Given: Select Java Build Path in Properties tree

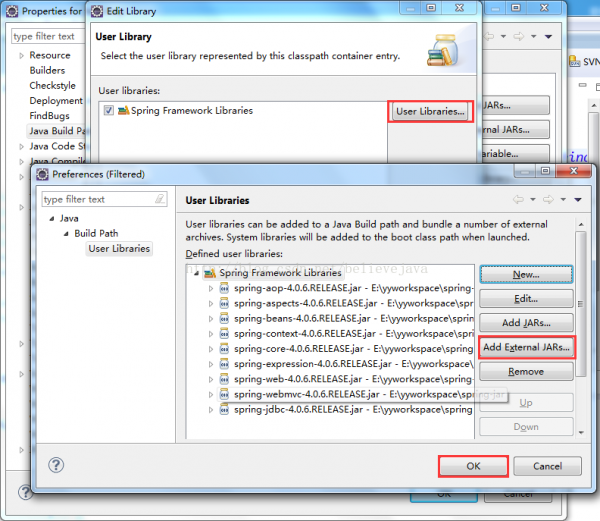Looking at the screenshot, I should tap(57, 131).
